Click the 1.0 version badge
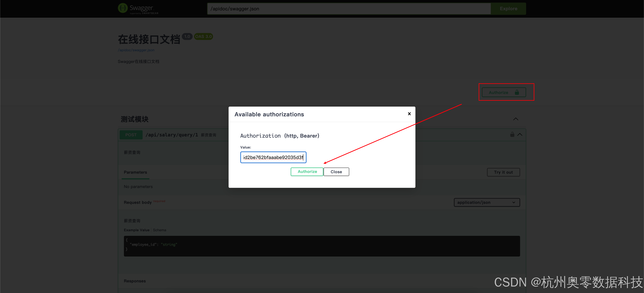644x293 pixels. point(187,36)
